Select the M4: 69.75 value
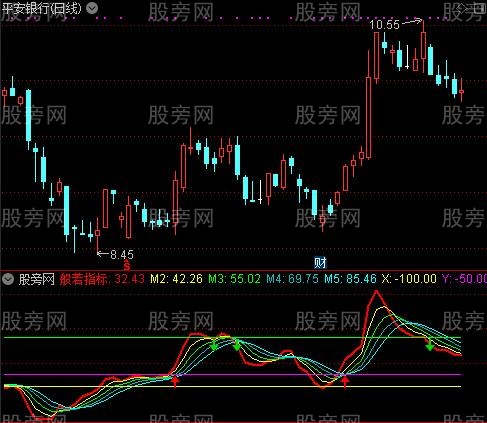 292,279
